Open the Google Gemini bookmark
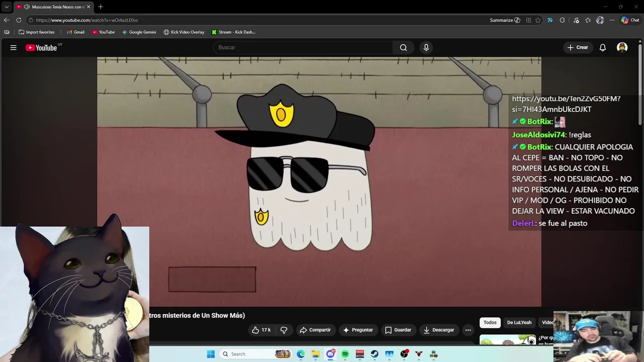Screen dimensions: 644x362 pos(139,32)
